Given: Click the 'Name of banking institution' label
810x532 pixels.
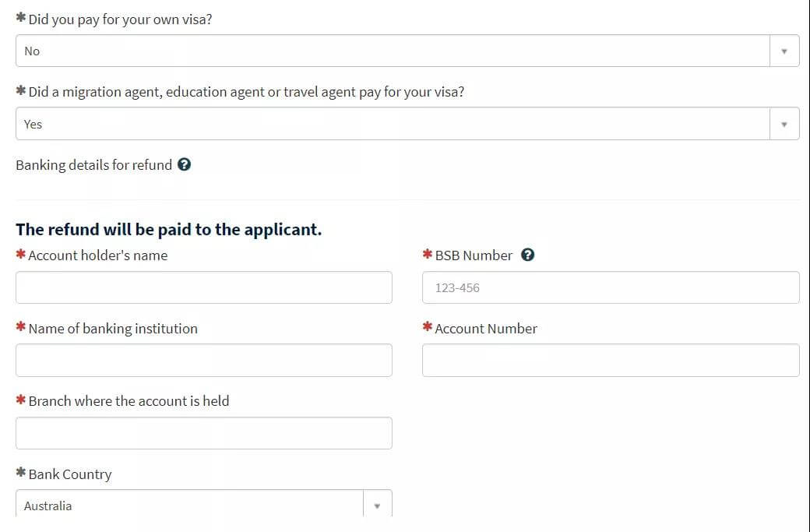Looking at the screenshot, I should [x=113, y=329].
